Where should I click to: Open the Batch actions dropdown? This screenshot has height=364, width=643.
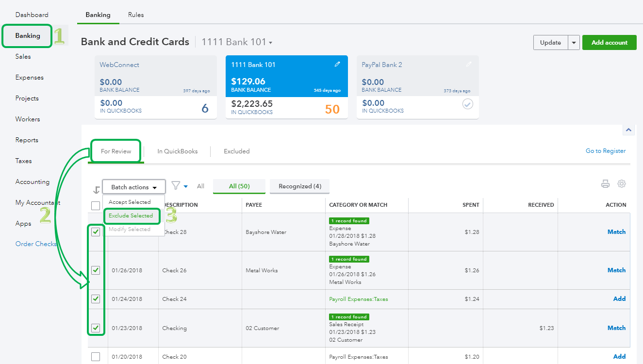[133, 187]
